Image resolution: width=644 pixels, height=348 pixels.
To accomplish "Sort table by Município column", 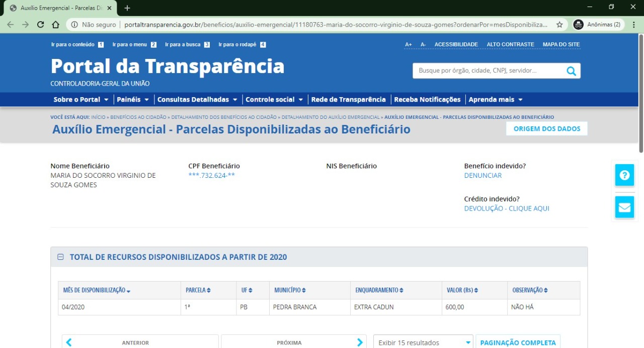I will pos(291,290).
